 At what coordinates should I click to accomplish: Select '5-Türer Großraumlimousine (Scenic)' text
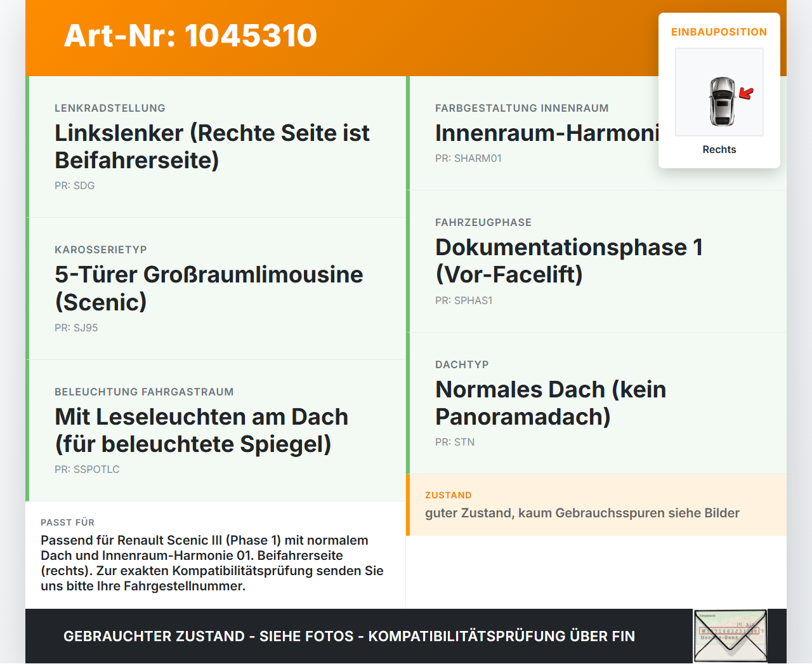tap(209, 288)
